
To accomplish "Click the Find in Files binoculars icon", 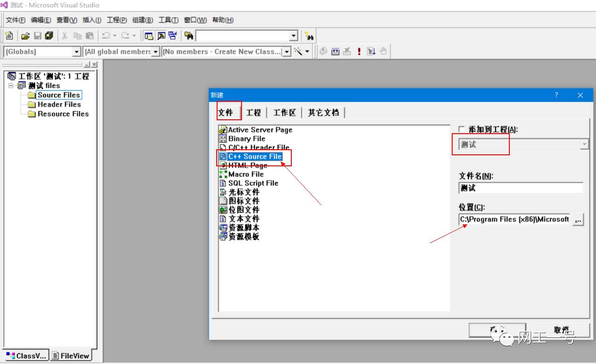I will coord(189,35).
